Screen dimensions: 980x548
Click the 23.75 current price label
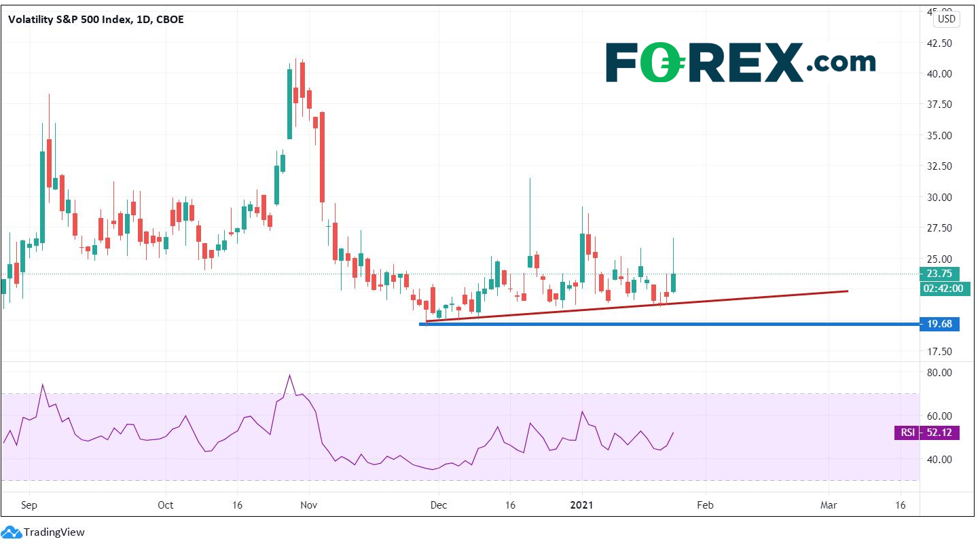tap(939, 274)
